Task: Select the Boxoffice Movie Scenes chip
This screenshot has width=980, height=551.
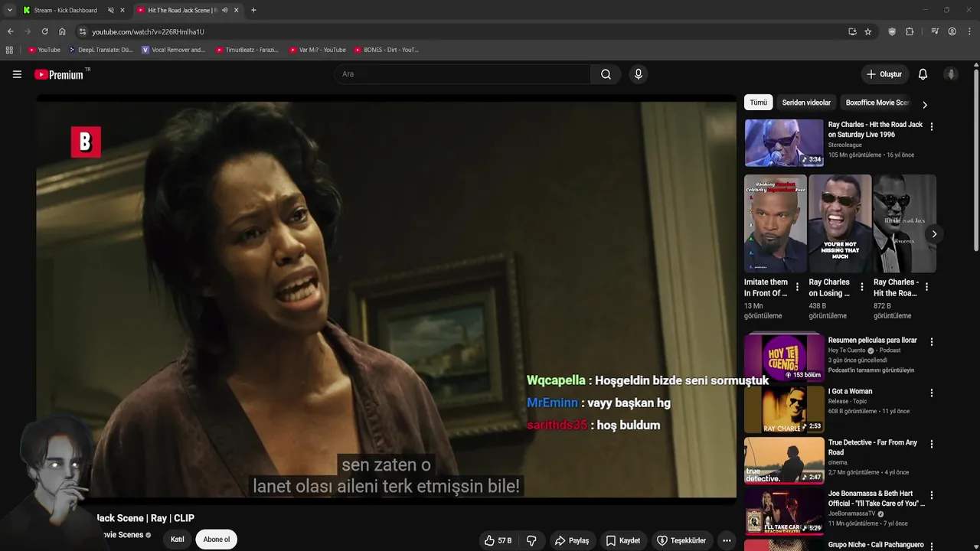Action: click(x=877, y=103)
